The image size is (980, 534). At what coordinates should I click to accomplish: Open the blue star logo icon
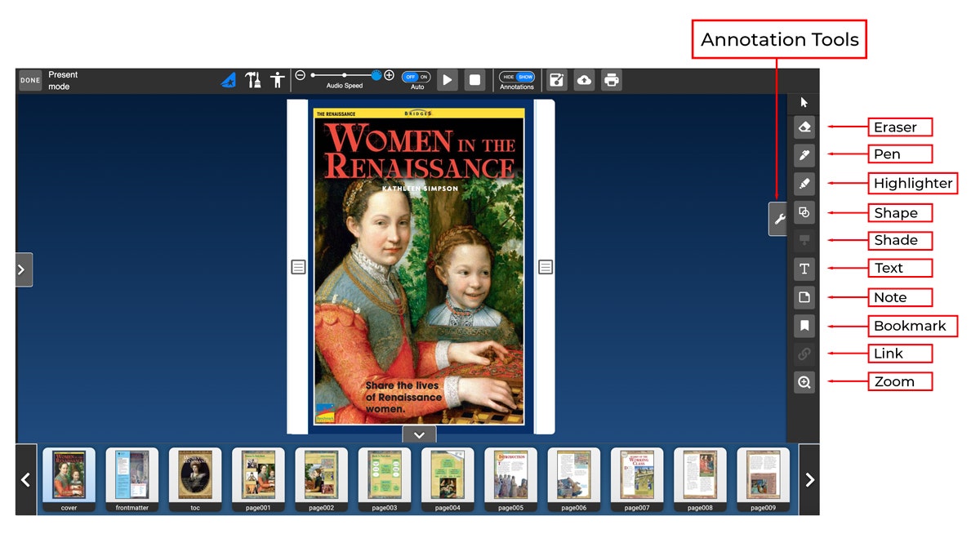tap(229, 80)
